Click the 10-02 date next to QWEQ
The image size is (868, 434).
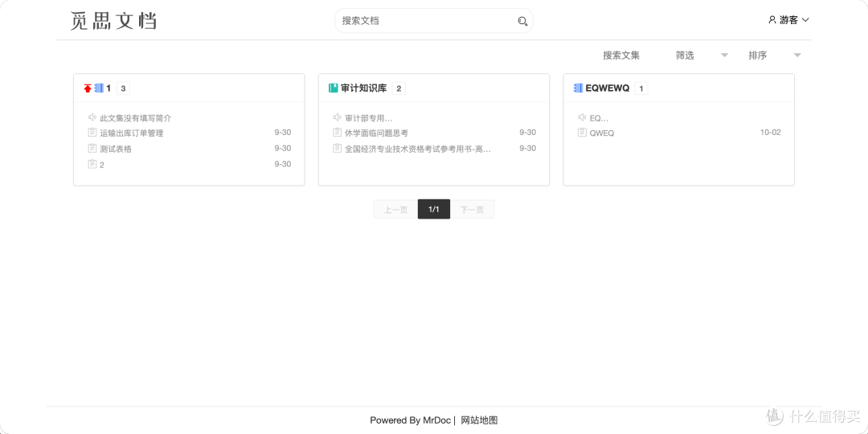(770, 133)
